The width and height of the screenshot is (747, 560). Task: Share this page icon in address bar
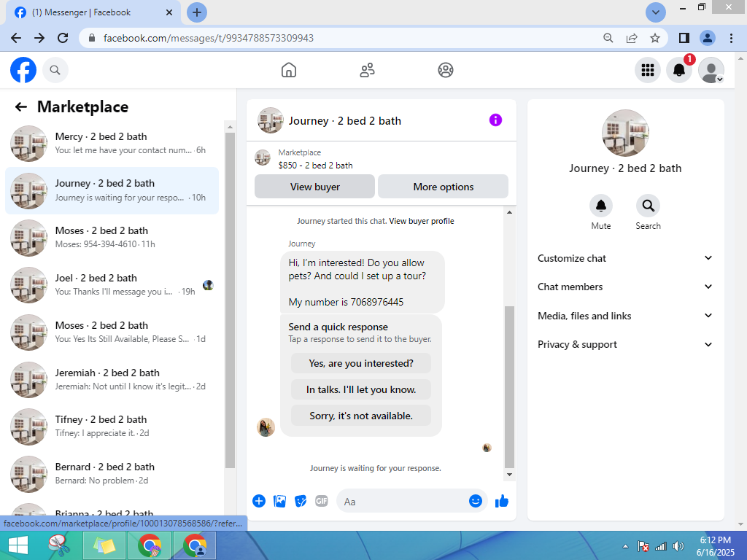(632, 38)
